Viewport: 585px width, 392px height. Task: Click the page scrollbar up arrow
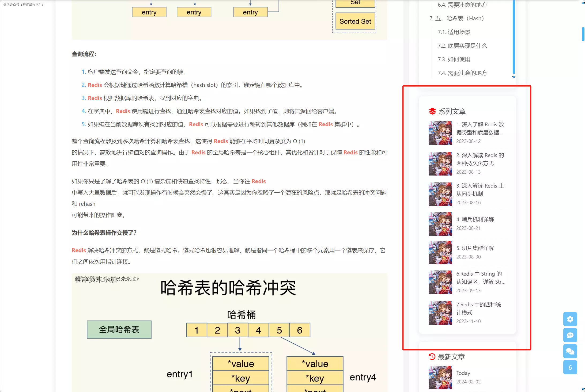(x=583, y=2)
